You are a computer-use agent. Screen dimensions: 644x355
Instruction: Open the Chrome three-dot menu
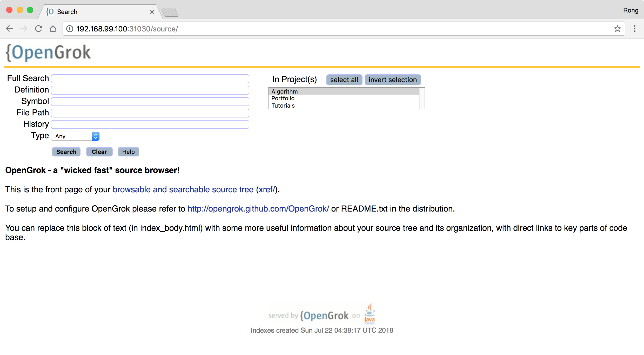[x=634, y=29]
